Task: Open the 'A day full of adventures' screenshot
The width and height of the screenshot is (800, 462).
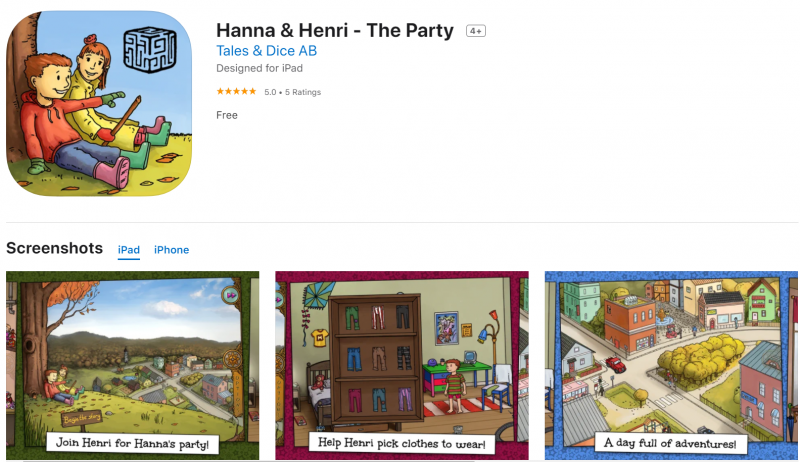Action: (671, 365)
